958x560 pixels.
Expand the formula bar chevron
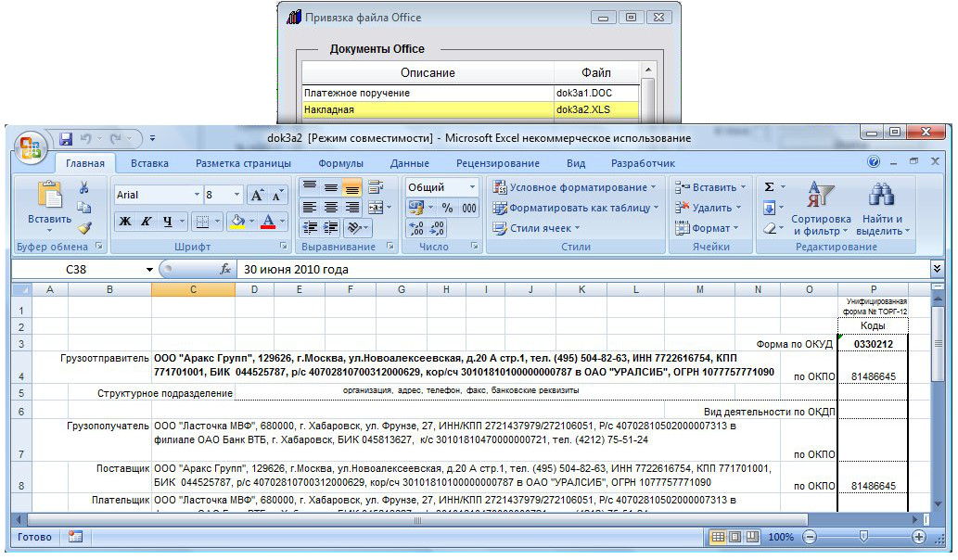click(x=937, y=269)
